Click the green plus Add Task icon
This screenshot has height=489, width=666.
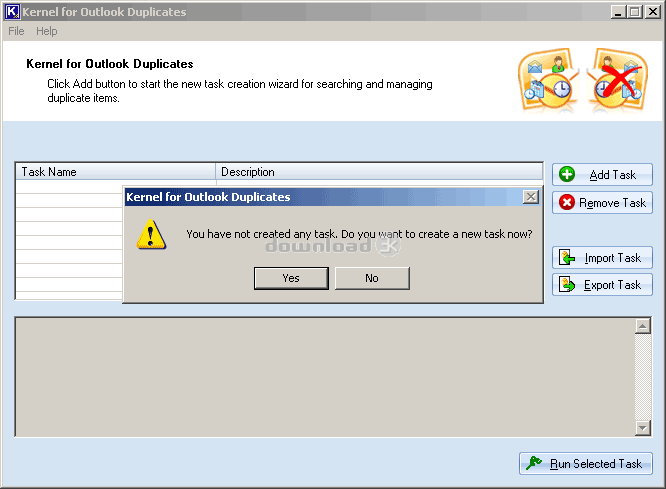[x=567, y=174]
